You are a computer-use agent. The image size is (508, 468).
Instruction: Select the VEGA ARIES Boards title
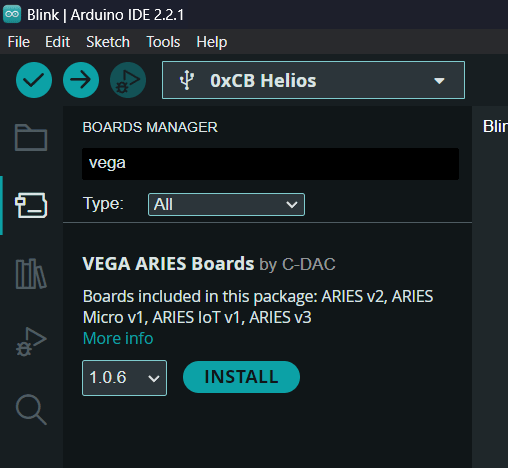[x=168, y=264]
